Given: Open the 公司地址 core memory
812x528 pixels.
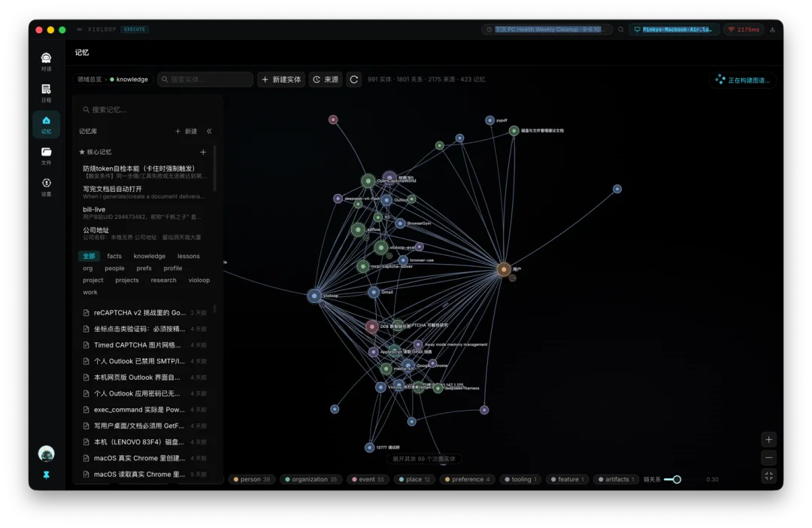Looking at the screenshot, I should [x=144, y=233].
